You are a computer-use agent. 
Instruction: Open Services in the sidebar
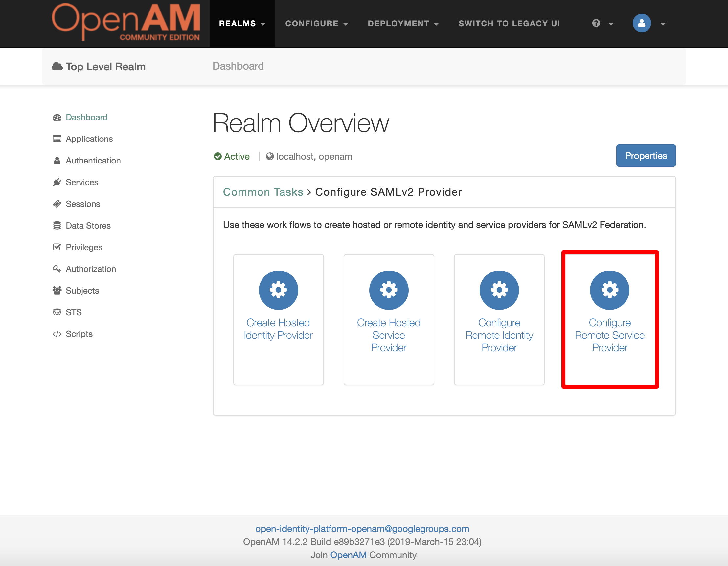click(x=82, y=182)
